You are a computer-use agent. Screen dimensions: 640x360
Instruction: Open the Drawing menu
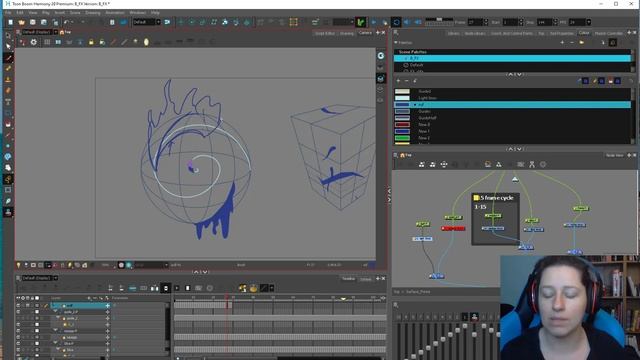click(93, 13)
